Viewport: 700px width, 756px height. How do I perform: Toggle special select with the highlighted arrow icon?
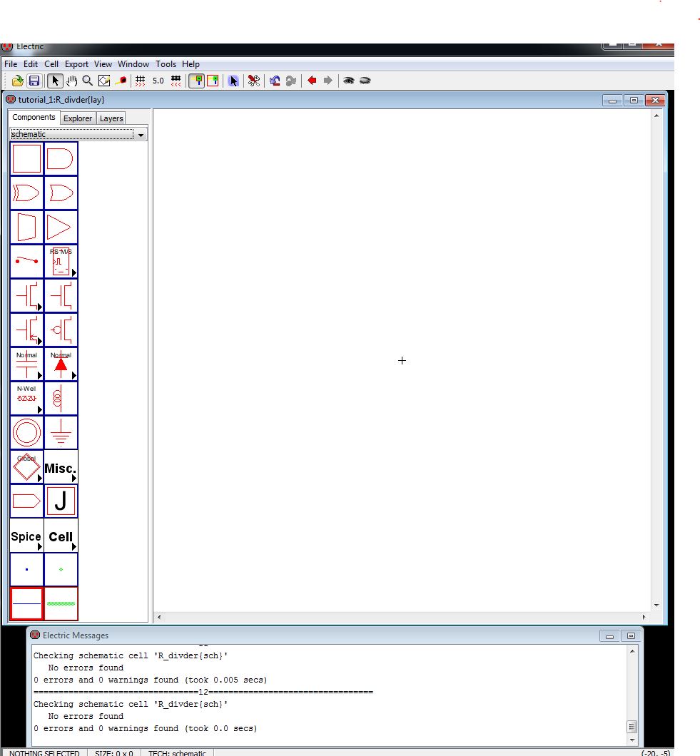(233, 81)
